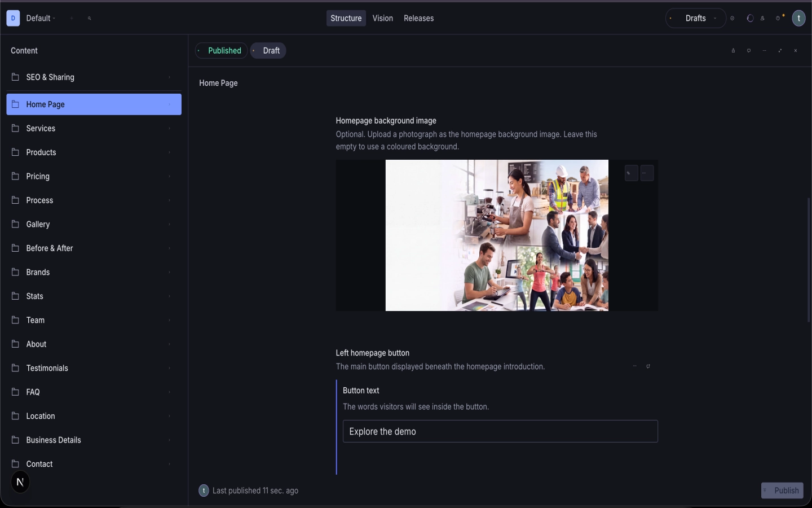Viewport: 812px width, 508px height.
Task: Open the comments icon in pane header
Action: point(749,50)
